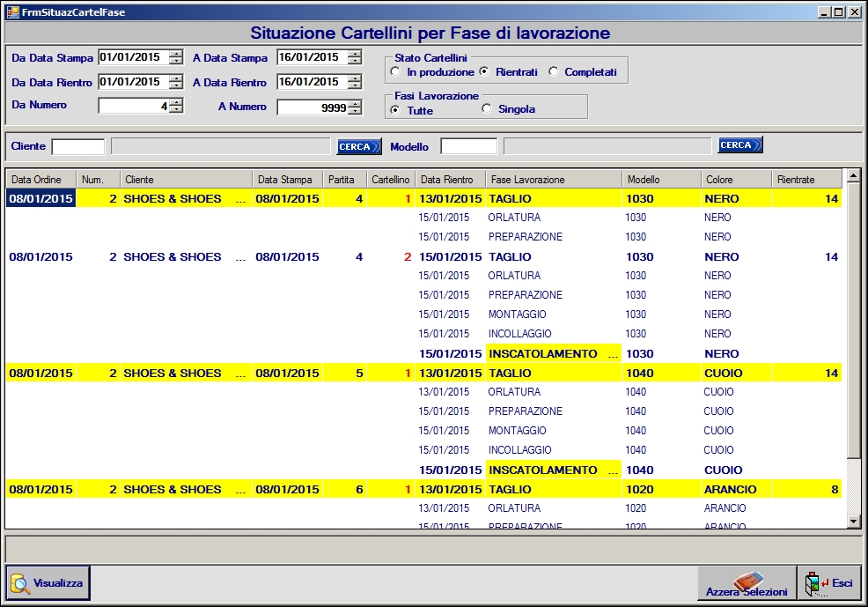This screenshot has width=868, height=607.
Task: Click the A Data Stampa date field
Action: 313,57
